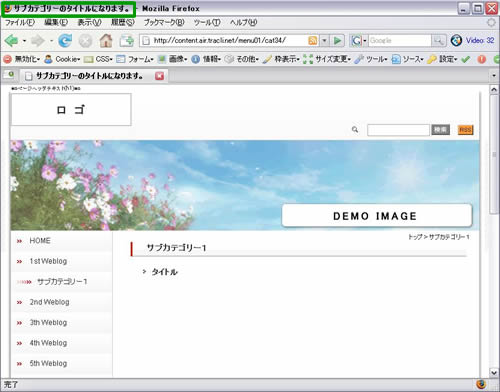Click into the URL address field
The height and width of the screenshot is (392, 500).
pos(230,41)
